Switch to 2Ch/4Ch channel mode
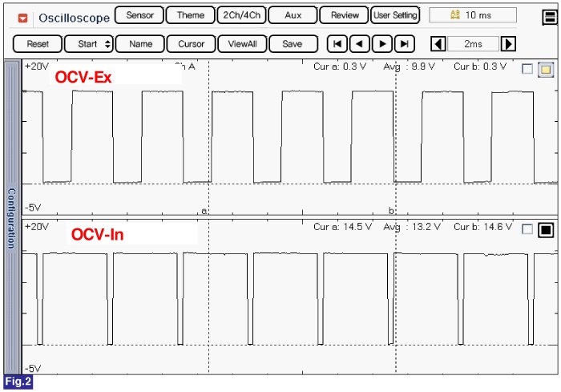This screenshot has height=392, width=561. pos(240,15)
